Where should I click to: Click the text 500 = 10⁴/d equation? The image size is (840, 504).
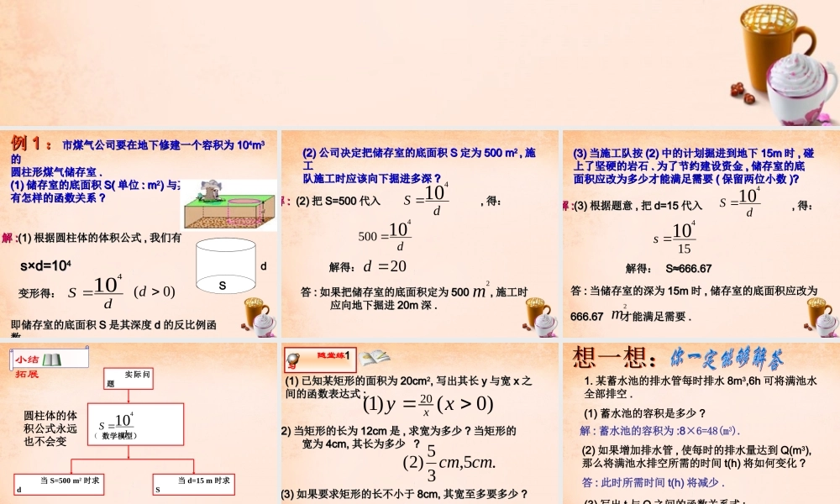(x=385, y=236)
